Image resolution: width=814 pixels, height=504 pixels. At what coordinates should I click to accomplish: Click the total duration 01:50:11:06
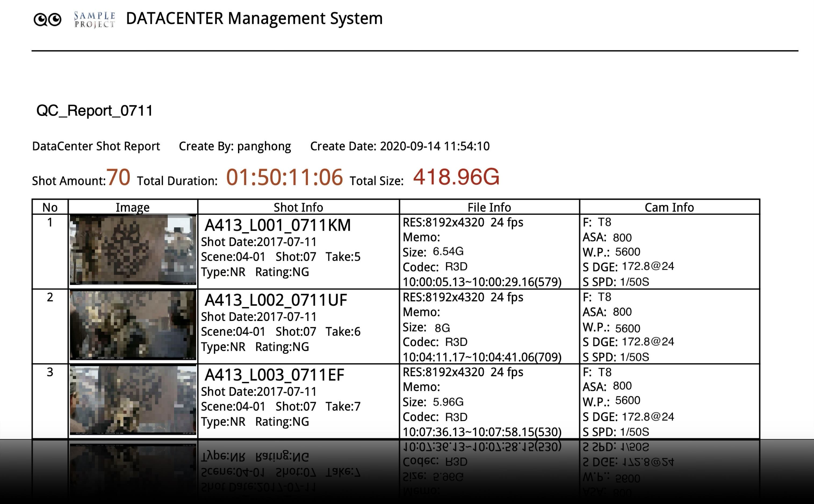coord(284,177)
